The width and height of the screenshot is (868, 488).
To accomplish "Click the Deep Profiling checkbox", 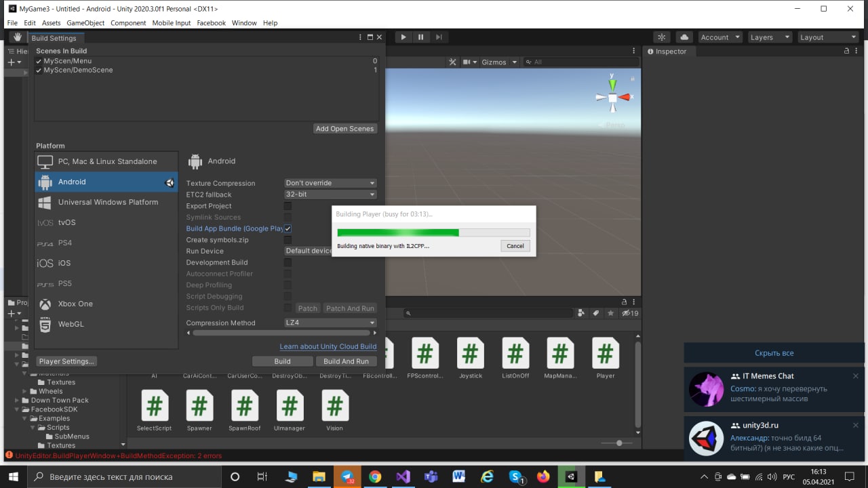I will click(288, 285).
